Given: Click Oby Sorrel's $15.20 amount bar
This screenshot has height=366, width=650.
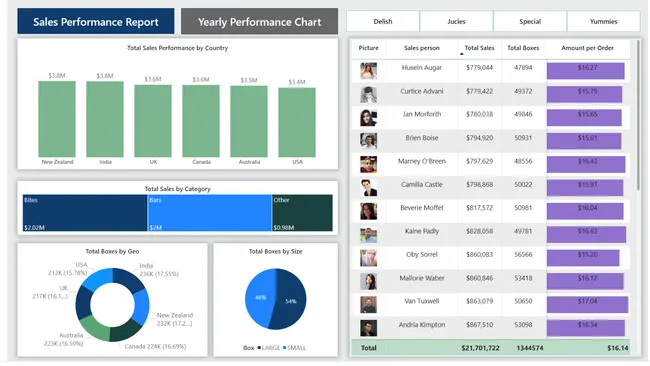Looking at the screenshot, I should (x=583, y=258).
